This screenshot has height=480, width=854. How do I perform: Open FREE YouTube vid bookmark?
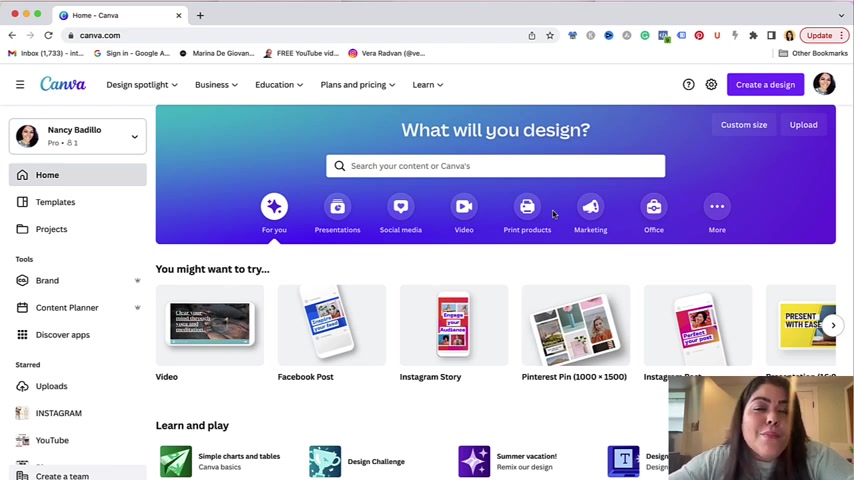(301, 53)
